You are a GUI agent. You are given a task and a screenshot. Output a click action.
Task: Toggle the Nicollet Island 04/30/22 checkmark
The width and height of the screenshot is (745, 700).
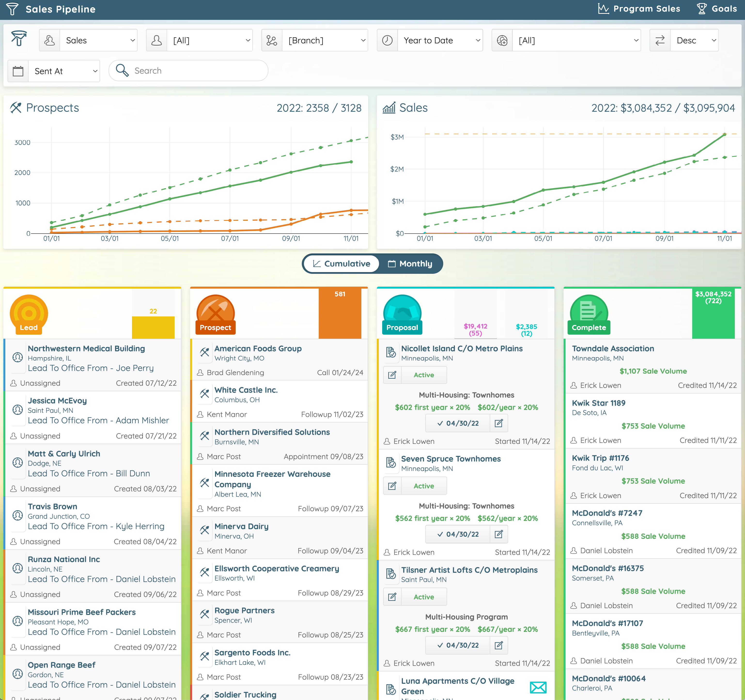(458, 423)
